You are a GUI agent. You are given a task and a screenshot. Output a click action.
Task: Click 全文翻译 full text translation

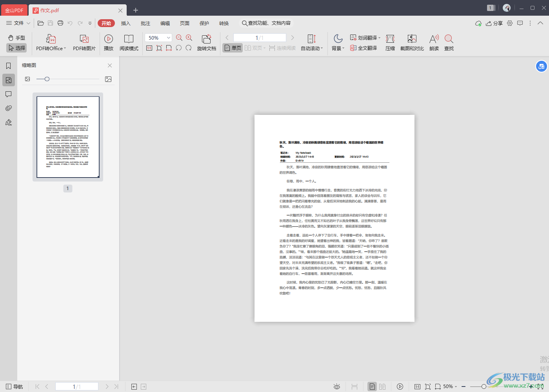pyautogui.click(x=364, y=48)
